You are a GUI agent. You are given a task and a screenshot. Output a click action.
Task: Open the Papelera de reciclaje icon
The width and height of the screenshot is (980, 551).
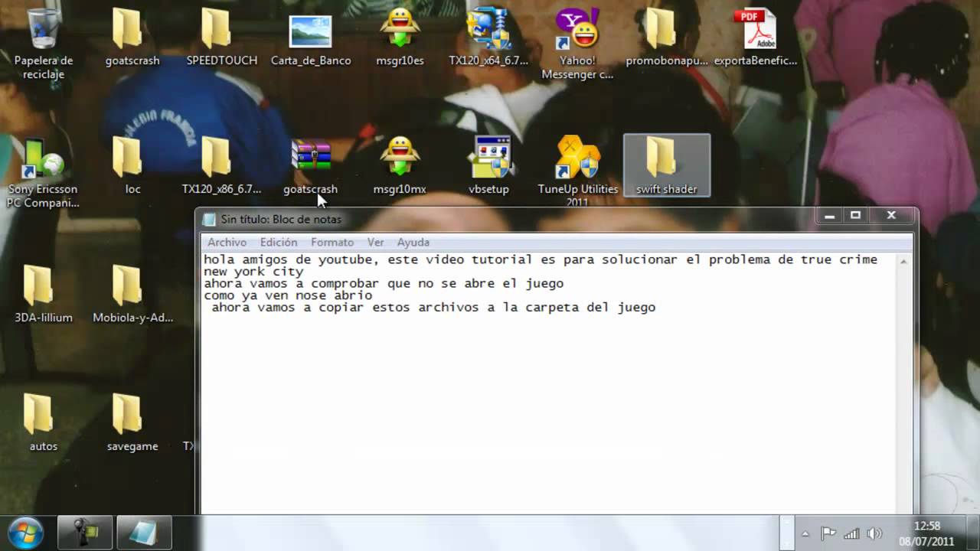44,44
